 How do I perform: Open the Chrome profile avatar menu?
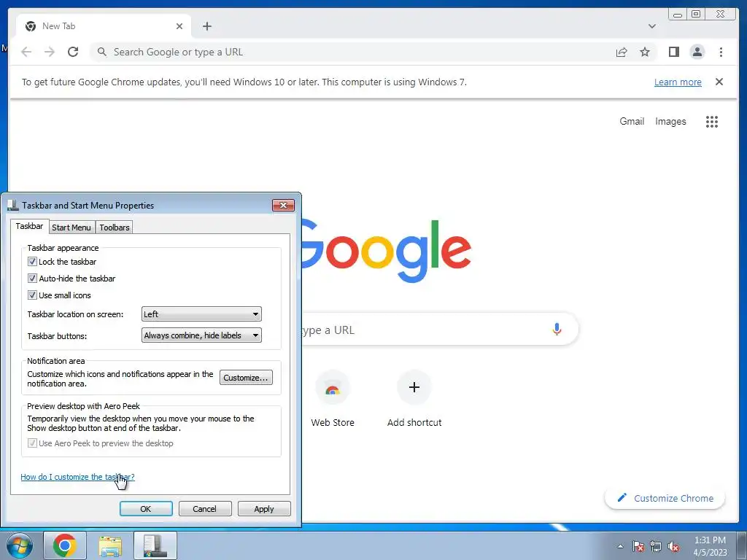[x=697, y=52]
